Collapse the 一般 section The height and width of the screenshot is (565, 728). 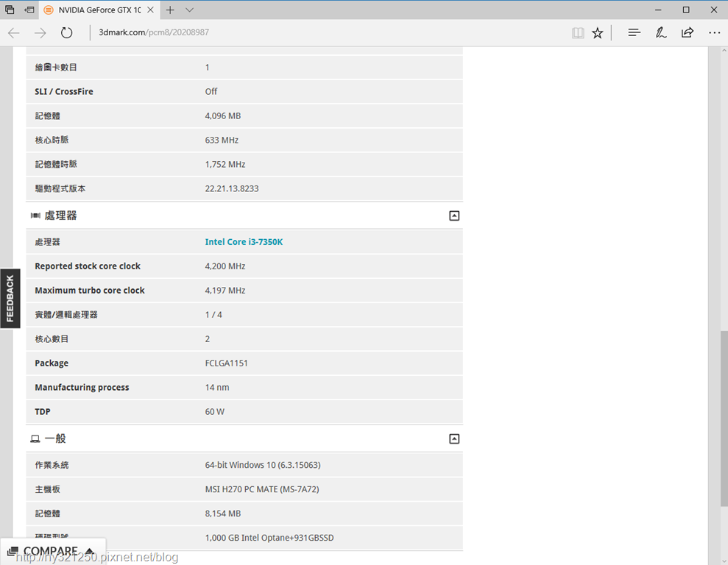click(454, 438)
